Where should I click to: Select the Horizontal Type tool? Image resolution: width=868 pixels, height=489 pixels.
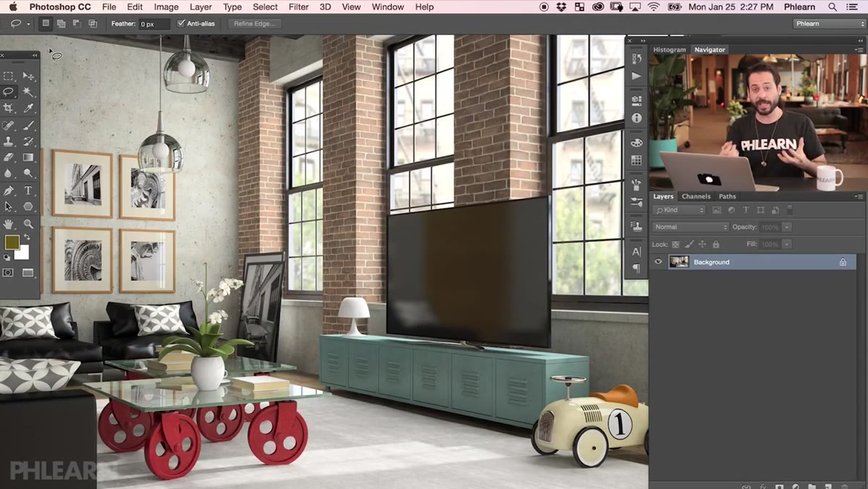coord(28,191)
